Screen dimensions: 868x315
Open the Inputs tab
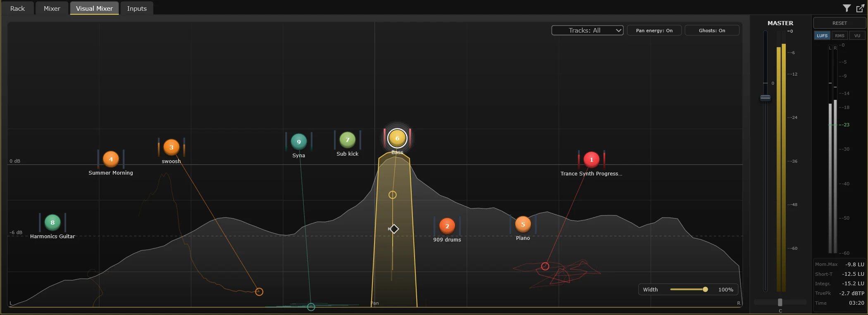coord(137,8)
